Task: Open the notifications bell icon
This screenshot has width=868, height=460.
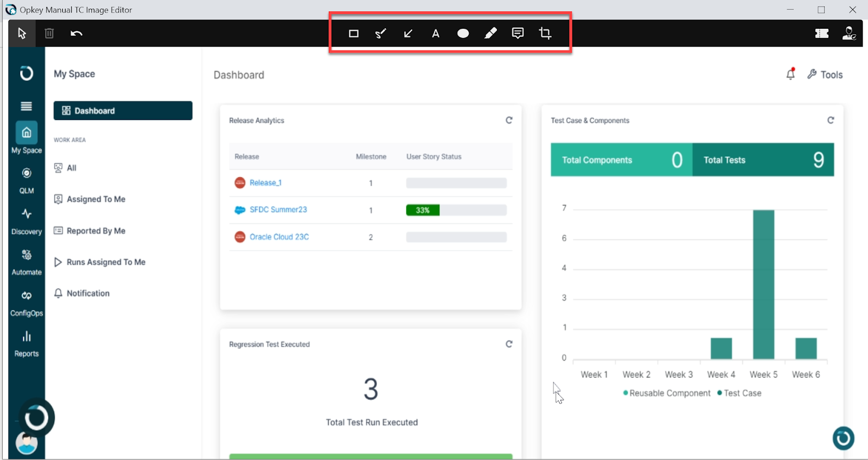Action: [791, 74]
